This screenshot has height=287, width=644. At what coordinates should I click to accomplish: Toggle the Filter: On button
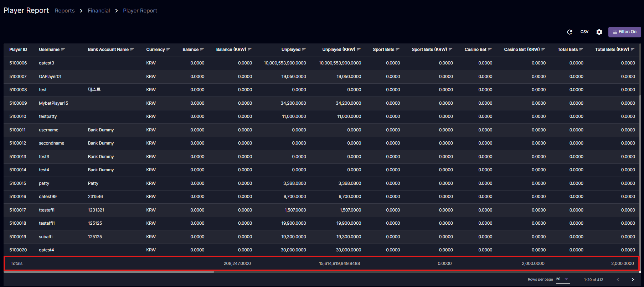pyautogui.click(x=624, y=32)
